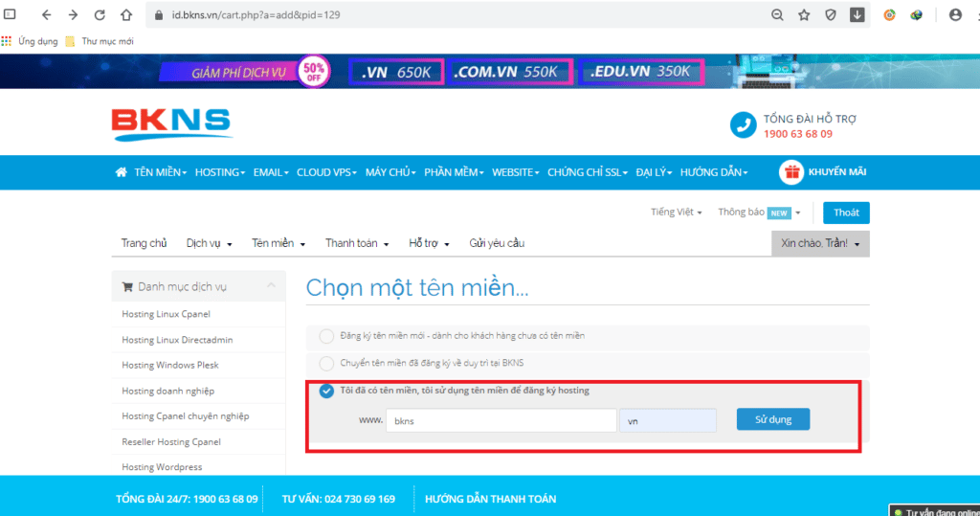The height and width of the screenshot is (516, 980).
Task: Click the .EDU.VN 350K promo banner box
Action: (640, 72)
